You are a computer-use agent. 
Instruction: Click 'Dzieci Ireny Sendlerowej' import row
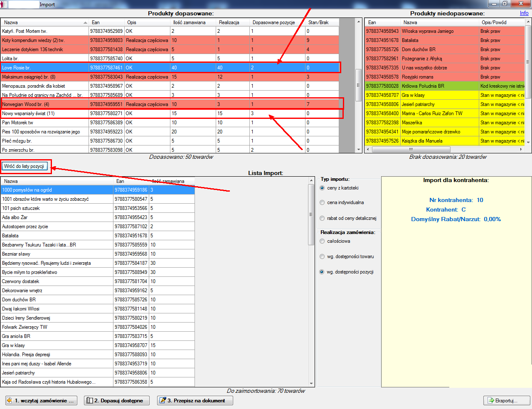98,318
